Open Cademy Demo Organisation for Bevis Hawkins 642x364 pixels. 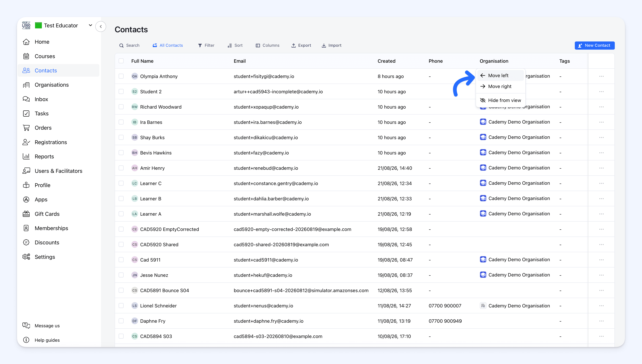point(519,152)
